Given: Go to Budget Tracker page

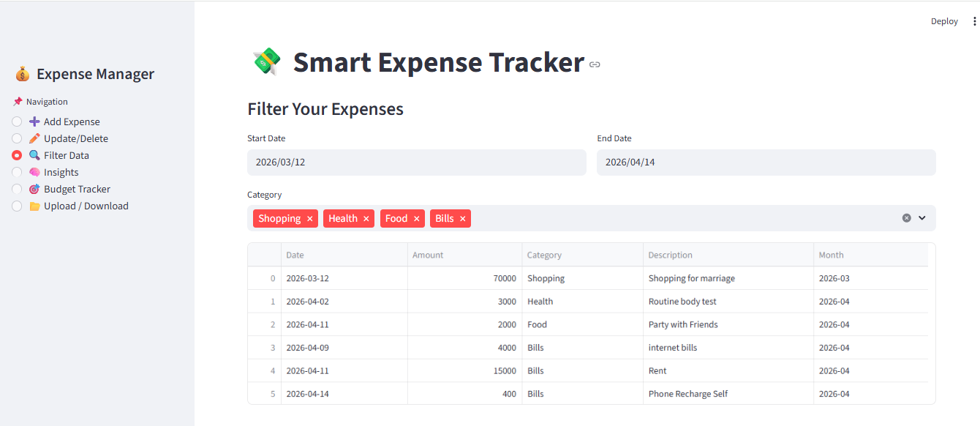Looking at the screenshot, I should click(76, 189).
